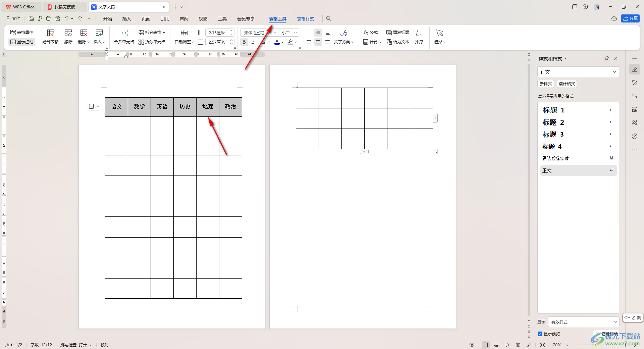Set center cell alignment
Image resolution: width=644 pixels, height=349 pixels.
point(318,42)
